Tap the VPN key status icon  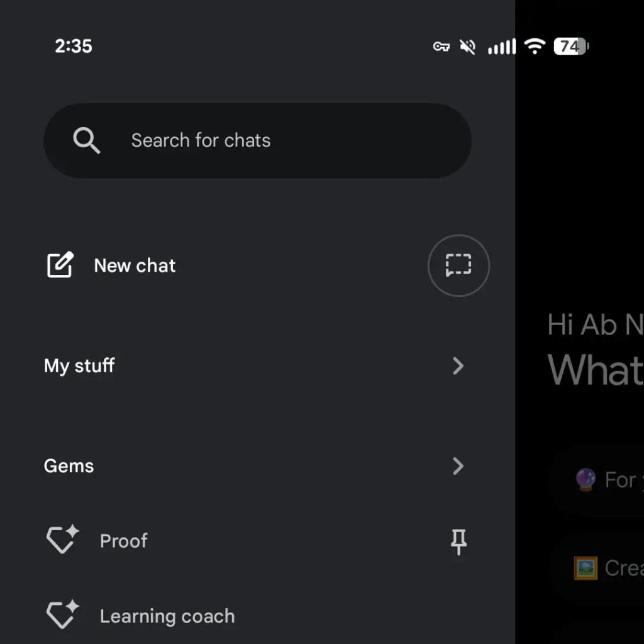click(441, 47)
